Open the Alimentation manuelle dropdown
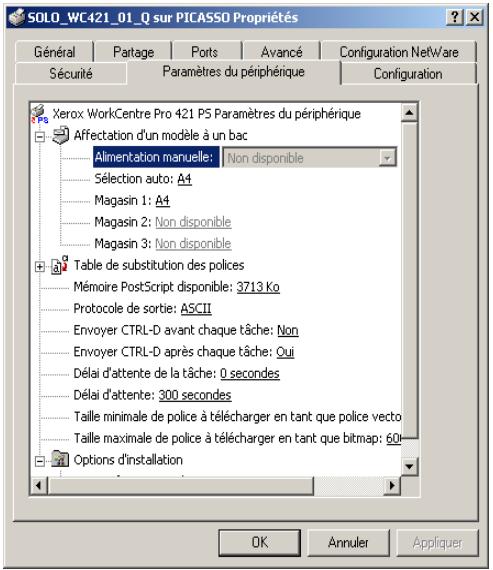 388,158
